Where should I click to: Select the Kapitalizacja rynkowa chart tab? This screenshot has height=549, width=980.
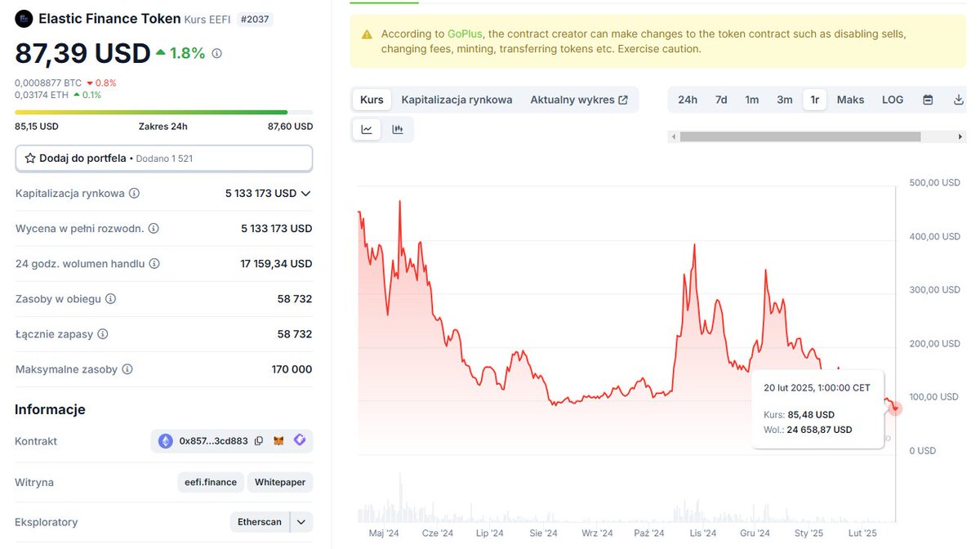pyautogui.click(x=457, y=100)
